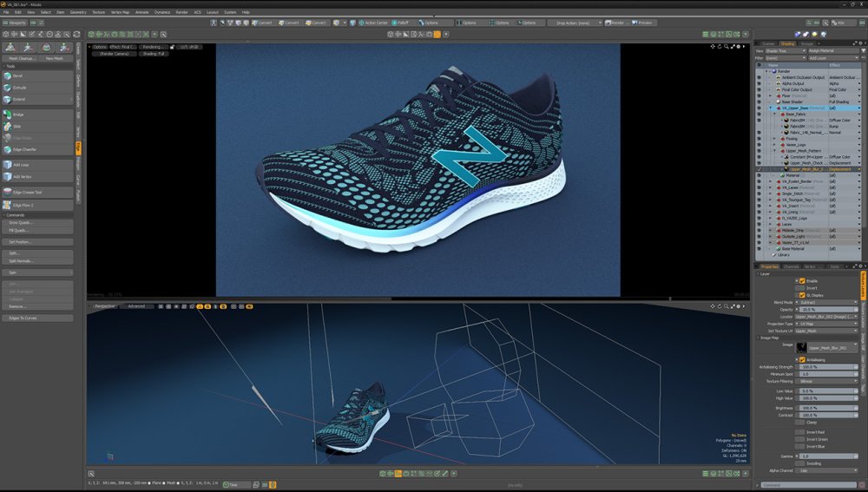
Task: Select the Bevel tool
Action: [x=37, y=75]
